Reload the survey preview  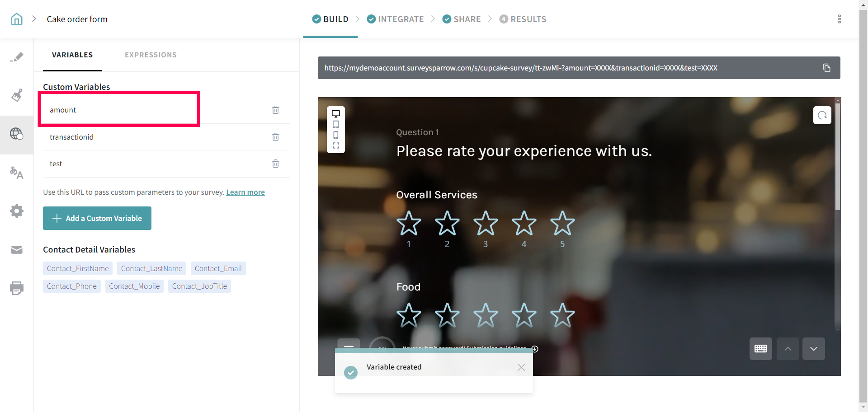822,115
